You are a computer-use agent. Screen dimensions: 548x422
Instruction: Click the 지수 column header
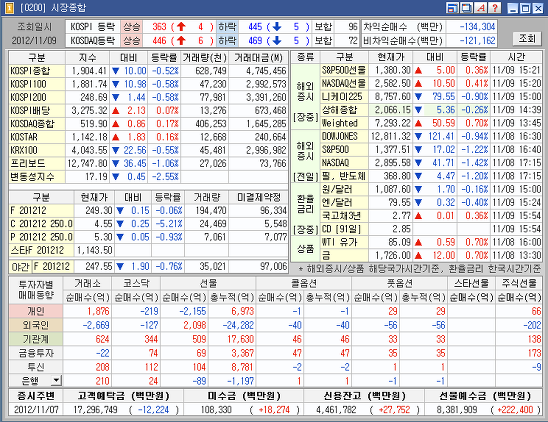(x=87, y=58)
